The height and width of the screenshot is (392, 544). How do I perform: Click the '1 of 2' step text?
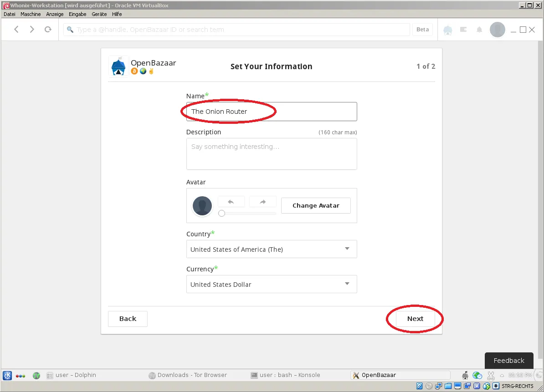pyautogui.click(x=426, y=66)
